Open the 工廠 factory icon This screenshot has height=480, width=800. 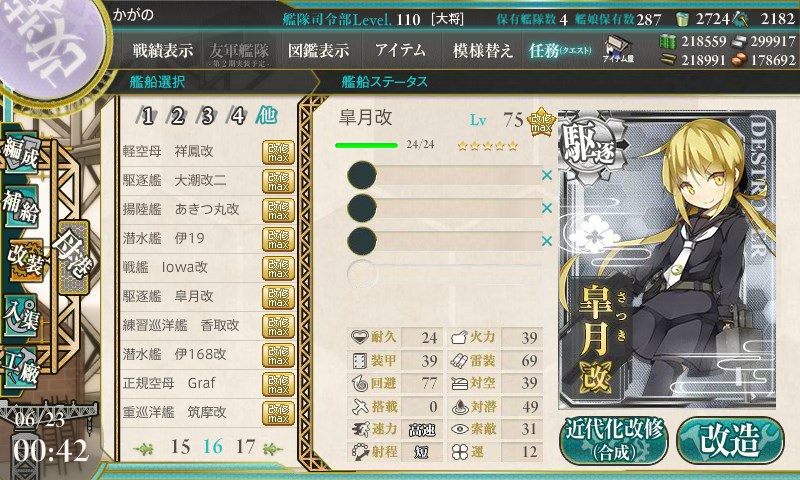point(21,368)
